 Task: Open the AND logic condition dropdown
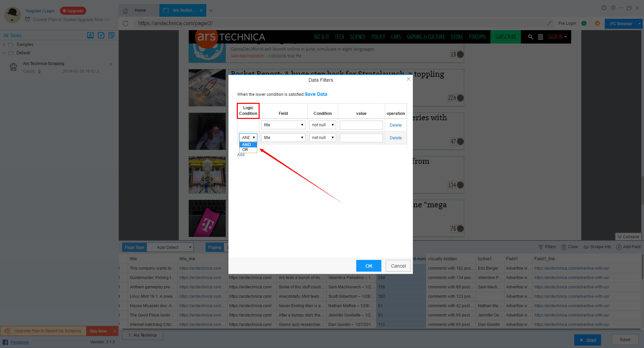click(x=248, y=138)
